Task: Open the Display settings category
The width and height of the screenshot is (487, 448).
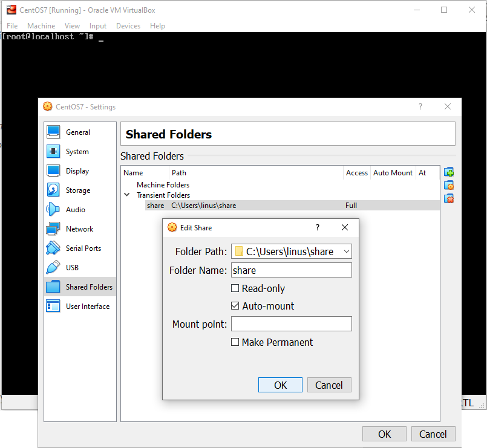Action: pos(80,170)
